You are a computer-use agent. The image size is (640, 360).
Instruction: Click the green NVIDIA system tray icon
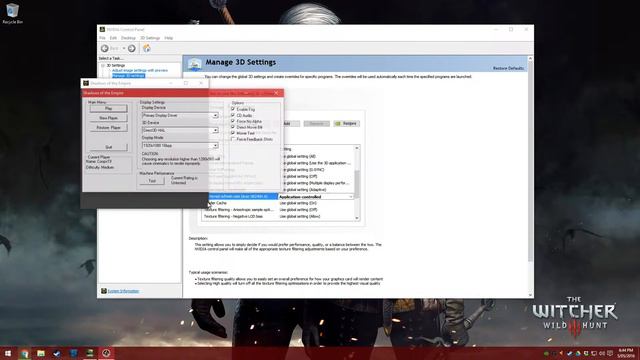(546, 353)
